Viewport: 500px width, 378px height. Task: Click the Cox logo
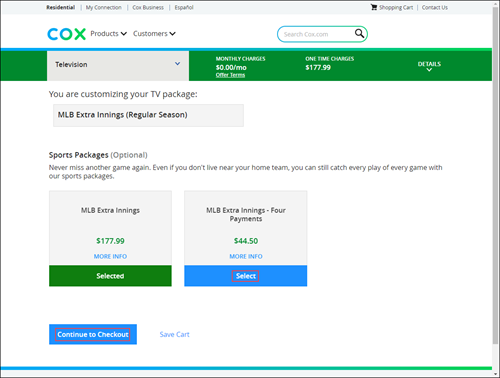66,34
